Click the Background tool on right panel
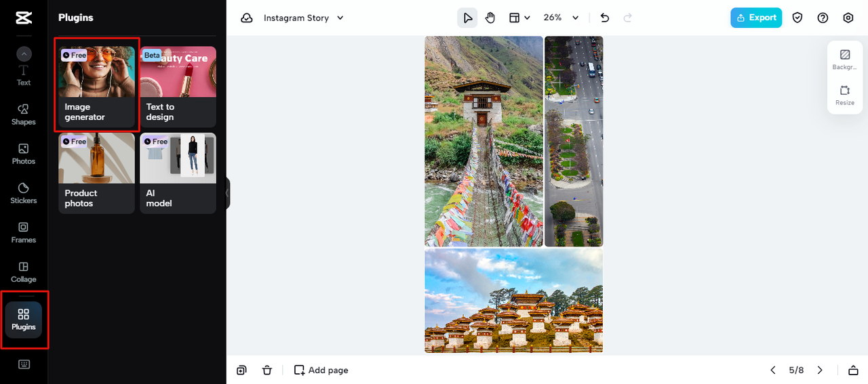This screenshot has height=384, width=868. [x=845, y=60]
